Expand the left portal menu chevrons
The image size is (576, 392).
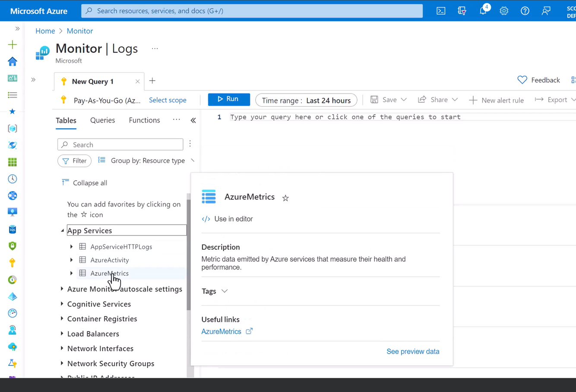tap(17, 28)
